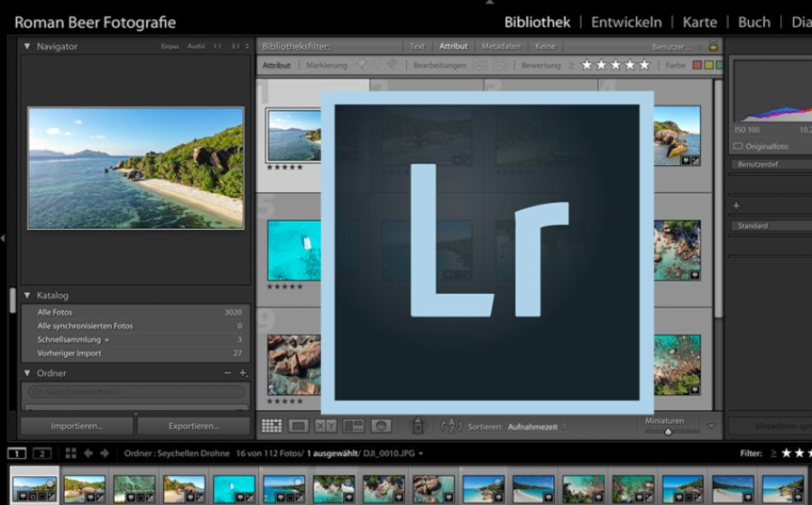Filter by yellow color label
812x505 pixels.
[708, 65]
